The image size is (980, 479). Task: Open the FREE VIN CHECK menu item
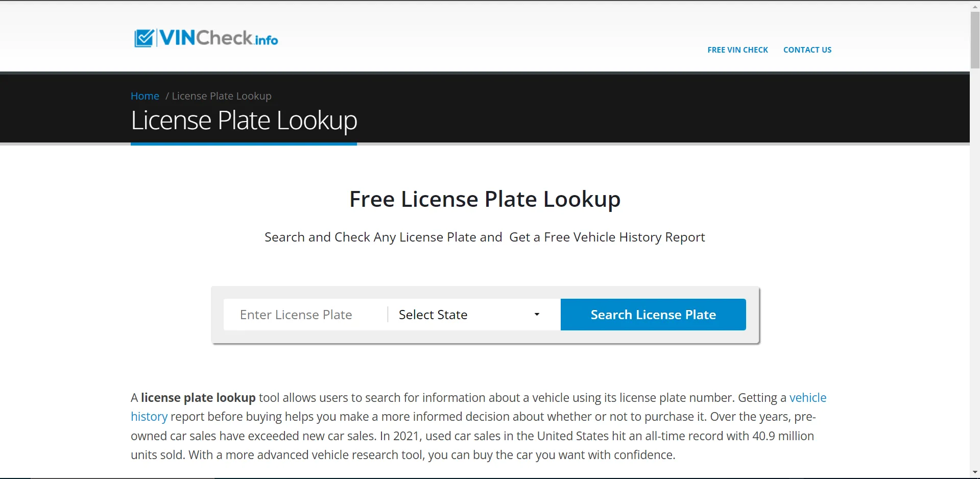pyautogui.click(x=737, y=50)
